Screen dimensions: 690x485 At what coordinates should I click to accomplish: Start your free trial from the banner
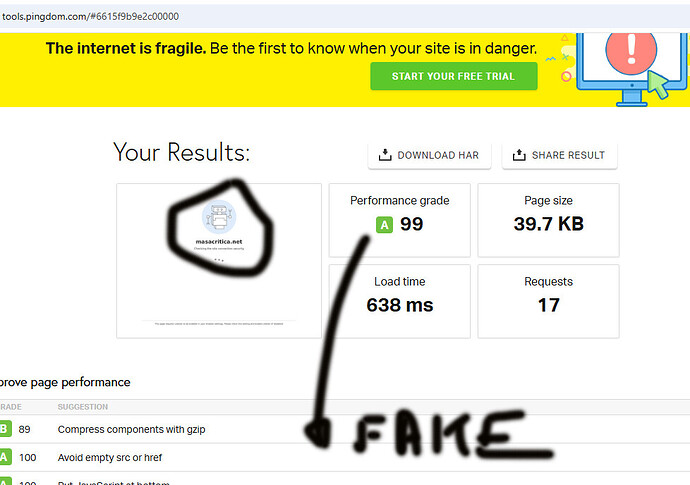[454, 76]
